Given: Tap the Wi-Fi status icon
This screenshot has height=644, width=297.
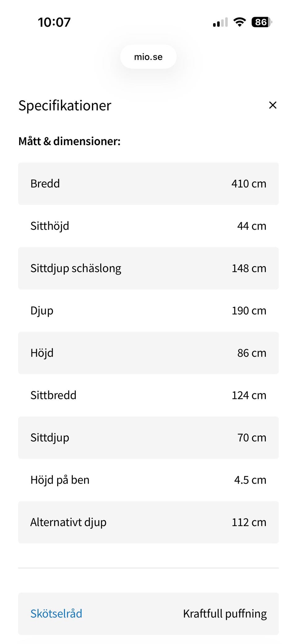Looking at the screenshot, I should 239,22.
